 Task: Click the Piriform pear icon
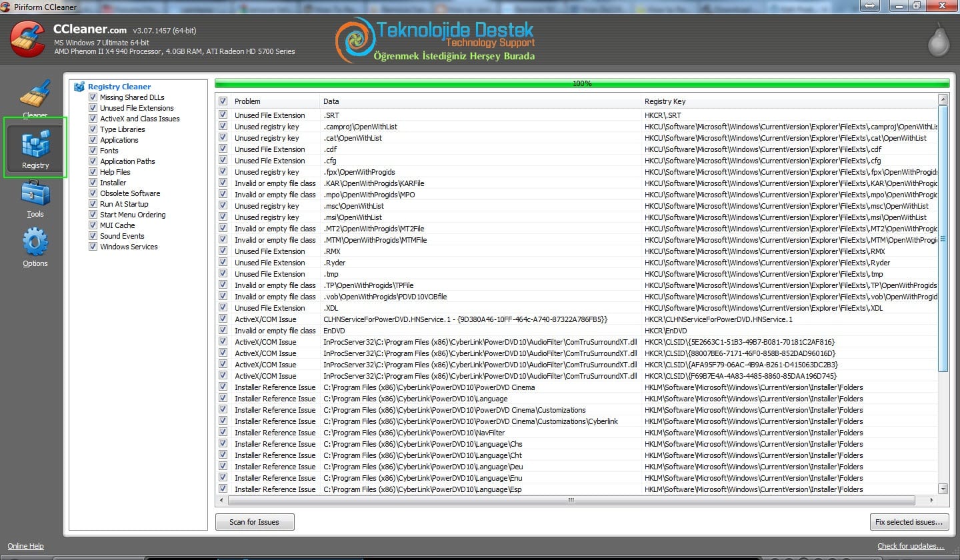pyautogui.click(x=939, y=40)
